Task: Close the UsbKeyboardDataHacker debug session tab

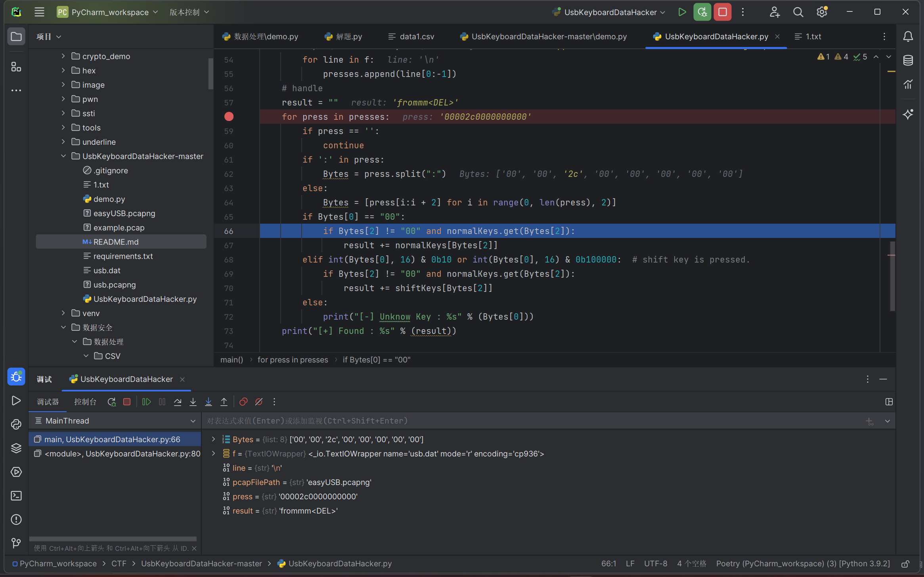Action: click(182, 380)
